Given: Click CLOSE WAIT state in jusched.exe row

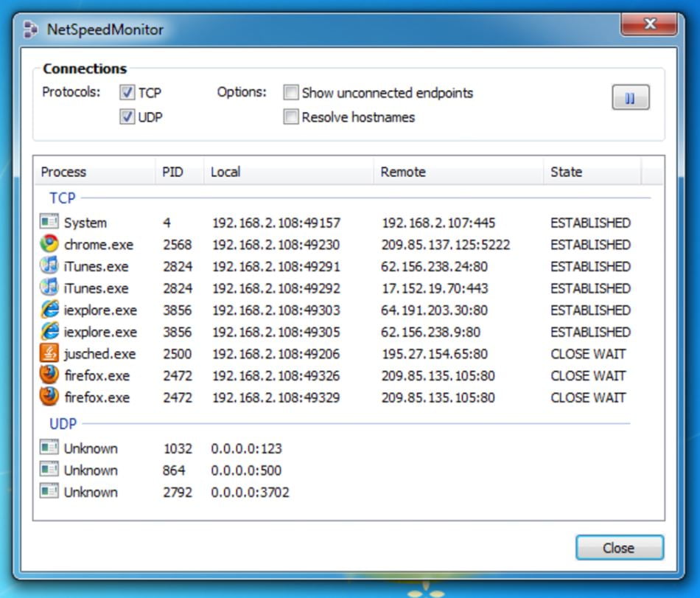Looking at the screenshot, I should tap(588, 354).
